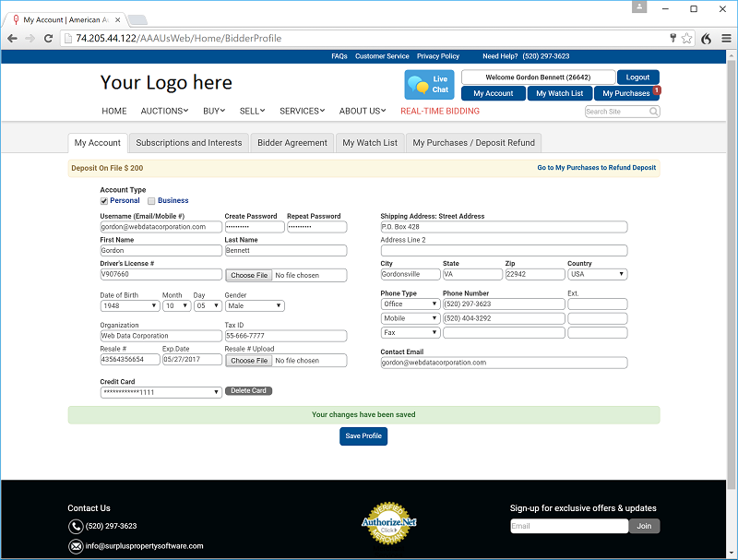Switch to My Purchases / Deposit Refund tab
738x560 pixels.
[473, 143]
